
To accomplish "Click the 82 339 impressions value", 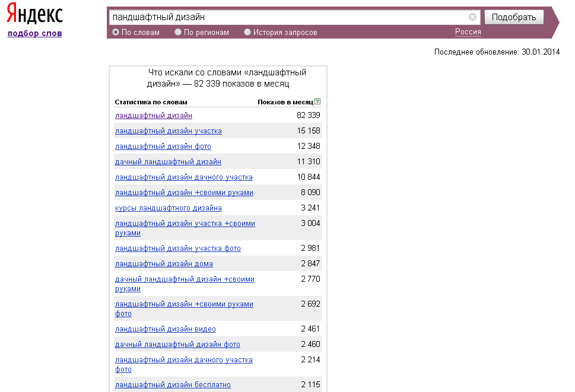I will coord(309,116).
